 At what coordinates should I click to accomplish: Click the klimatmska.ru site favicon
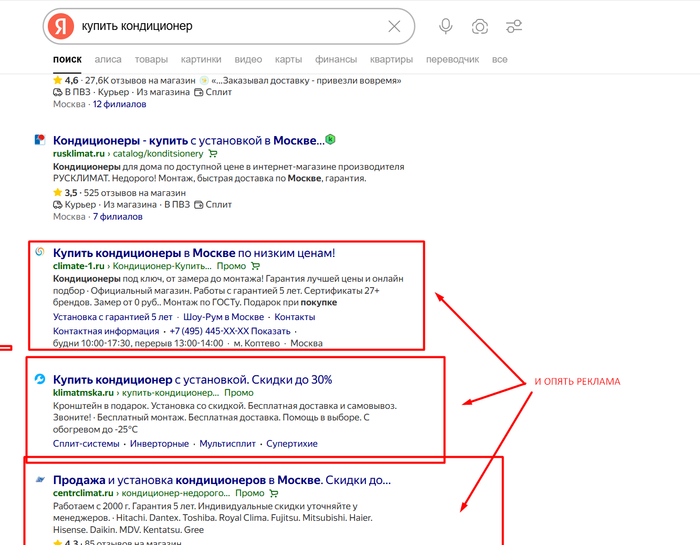pyautogui.click(x=39, y=380)
